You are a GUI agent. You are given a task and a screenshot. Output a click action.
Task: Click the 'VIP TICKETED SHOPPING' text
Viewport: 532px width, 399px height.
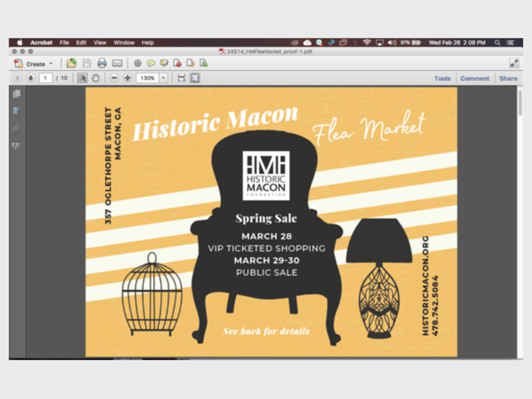266,248
